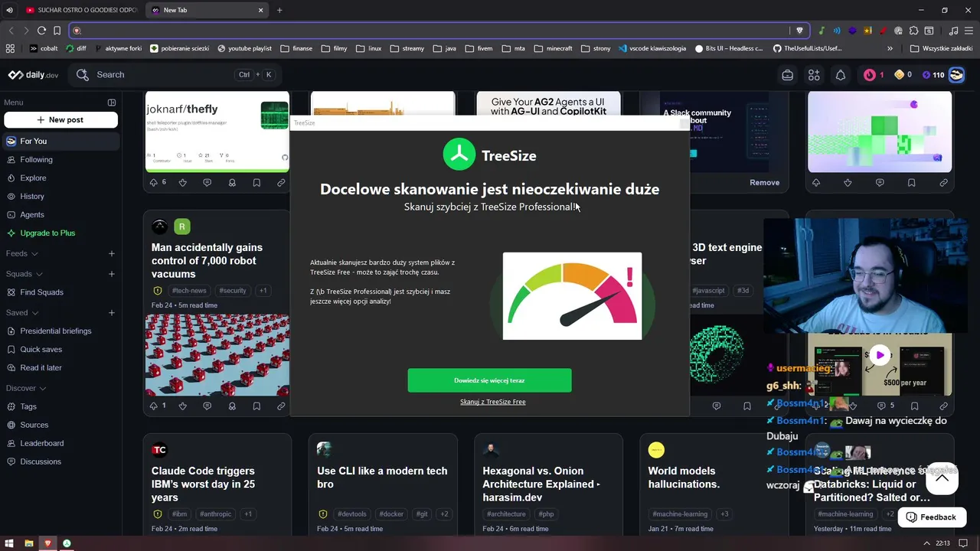The image size is (980, 551).
Task: Open the briefcase jobs icon in daily.dev header
Action: (x=787, y=75)
